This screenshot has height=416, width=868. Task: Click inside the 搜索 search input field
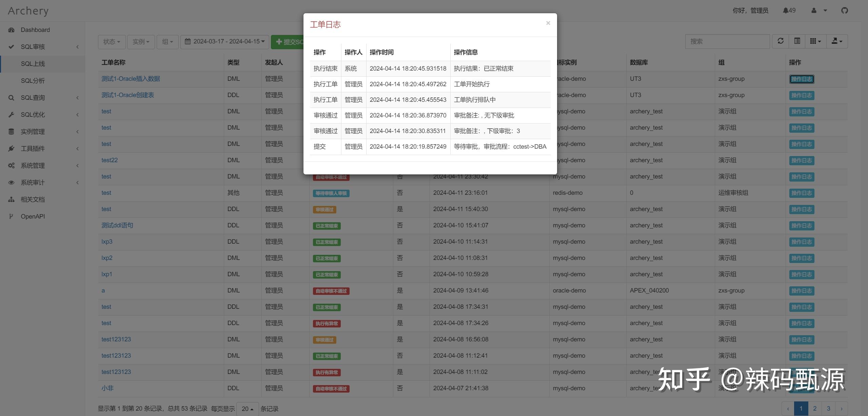727,41
